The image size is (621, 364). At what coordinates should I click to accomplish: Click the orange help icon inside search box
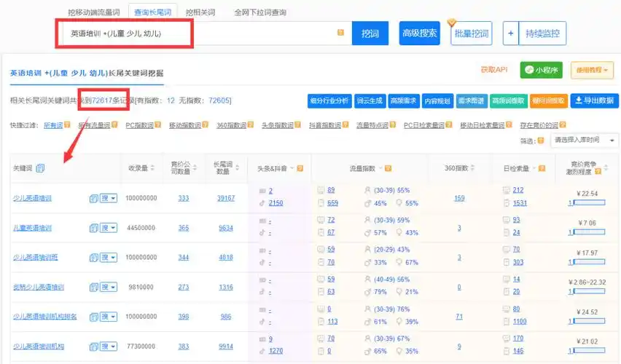(340, 33)
